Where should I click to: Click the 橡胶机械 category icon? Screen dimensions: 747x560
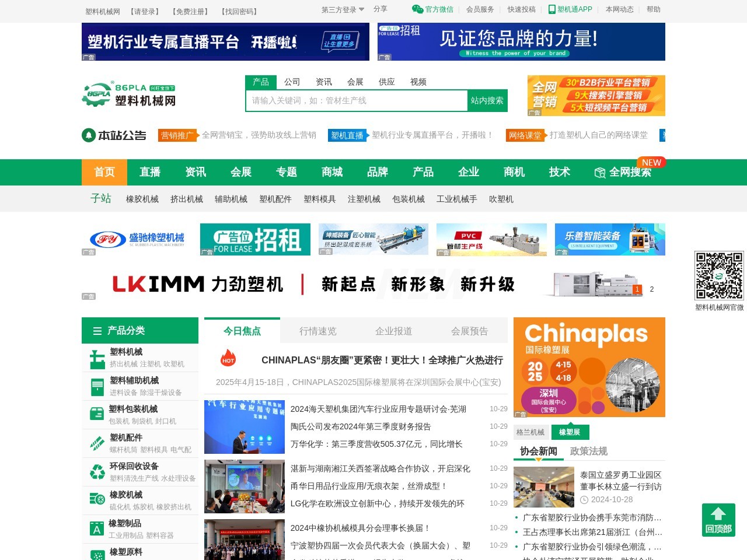click(x=97, y=501)
